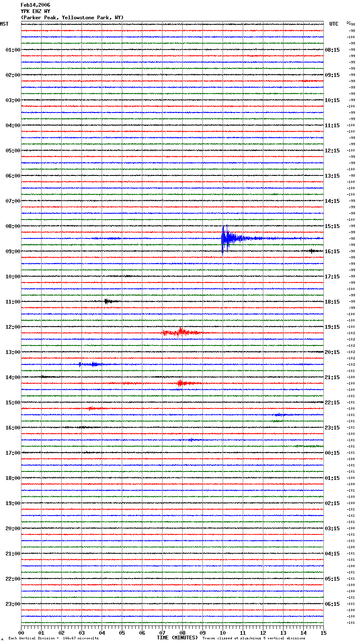Click the 18:15 UTC time label
The height and width of the screenshot is (644, 357).
[332, 302]
